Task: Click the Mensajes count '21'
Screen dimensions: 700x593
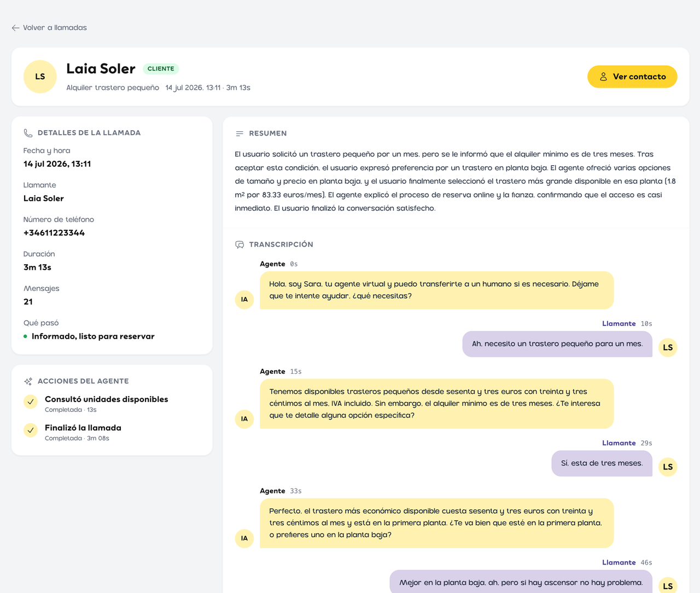Action: click(28, 302)
